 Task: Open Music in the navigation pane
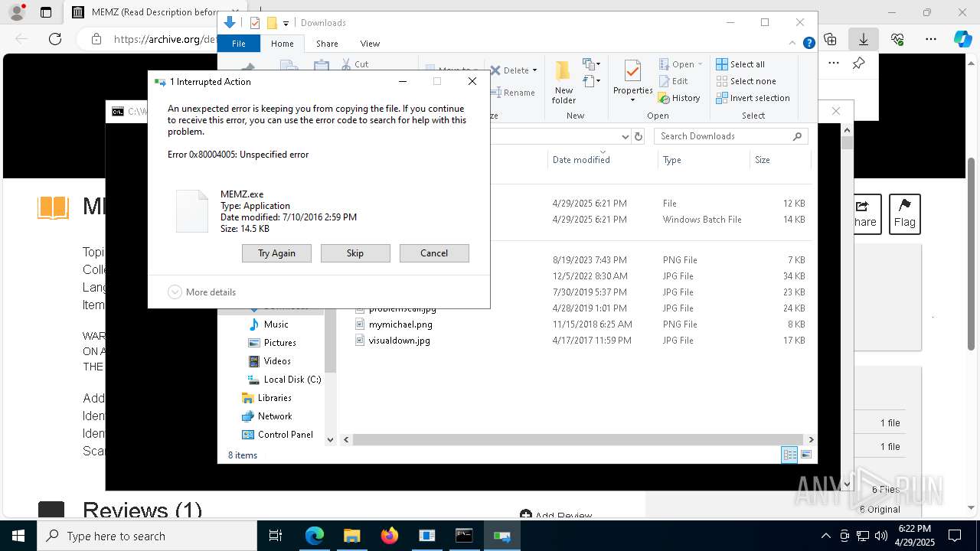[x=276, y=324]
